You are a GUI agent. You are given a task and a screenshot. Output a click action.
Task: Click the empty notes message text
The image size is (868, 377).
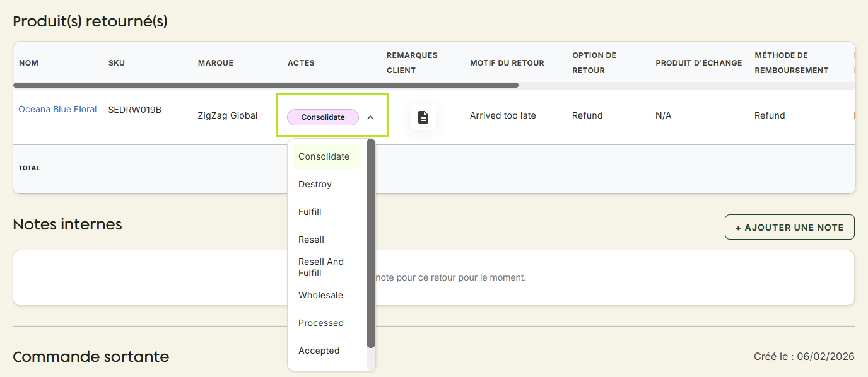(451, 277)
